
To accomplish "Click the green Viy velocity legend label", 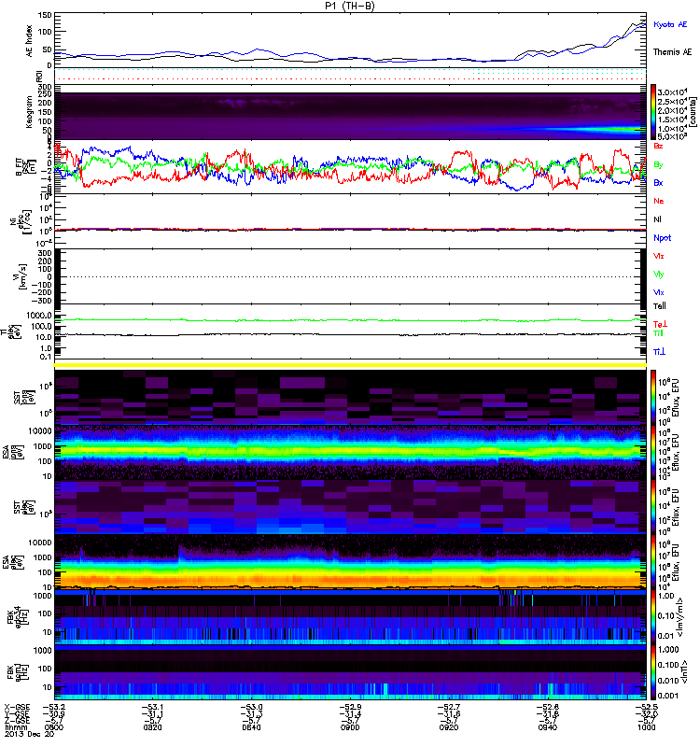I will pyautogui.click(x=659, y=275).
